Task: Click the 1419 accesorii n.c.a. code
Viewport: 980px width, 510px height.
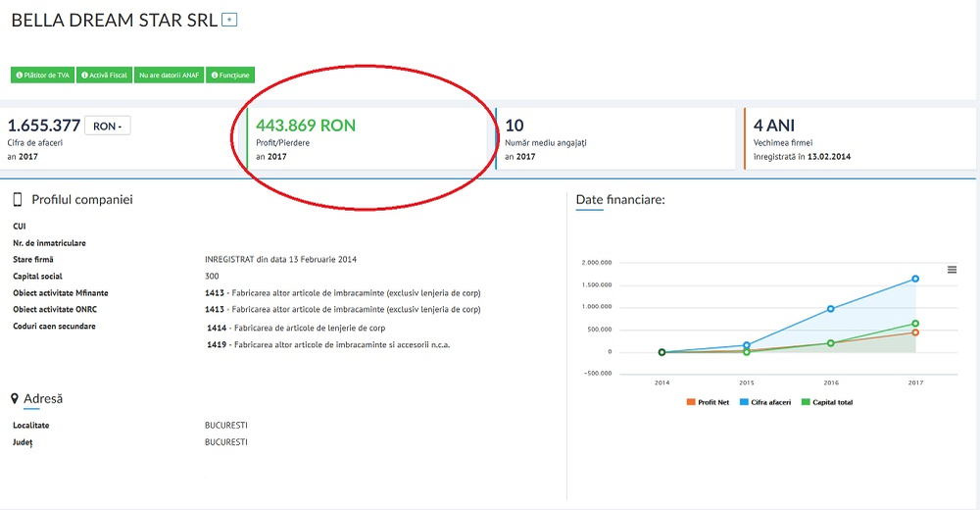Action: [328, 345]
